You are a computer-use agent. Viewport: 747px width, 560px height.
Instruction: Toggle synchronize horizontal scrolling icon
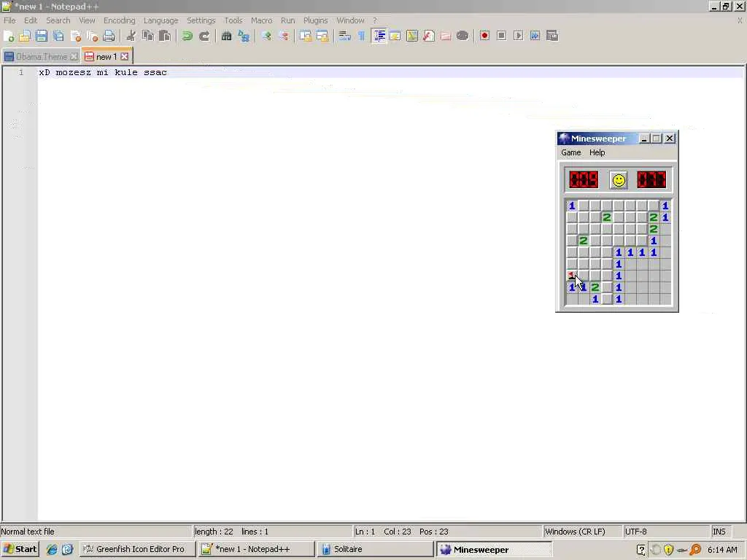point(322,36)
